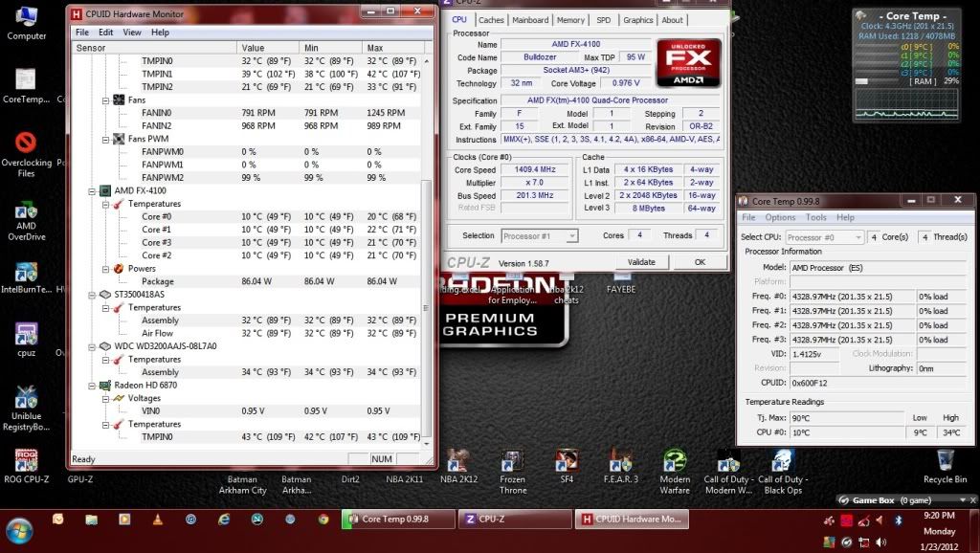Collapse the Fans PWM group
This screenshot has height=553, width=980.
pyautogui.click(x=105, y=140)
